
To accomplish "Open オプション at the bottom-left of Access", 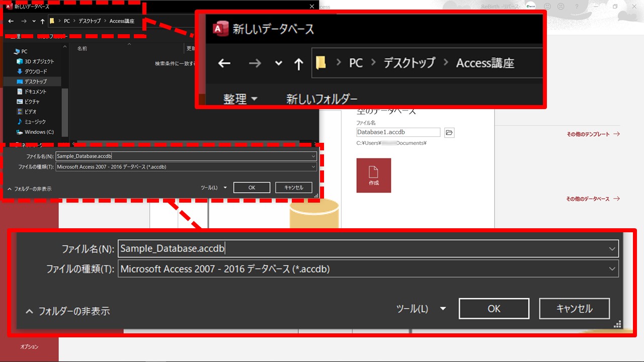I will 29,347.
